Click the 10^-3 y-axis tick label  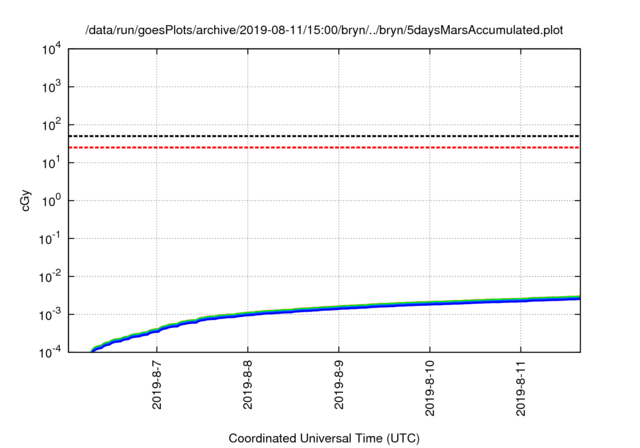tap(51, 315)
